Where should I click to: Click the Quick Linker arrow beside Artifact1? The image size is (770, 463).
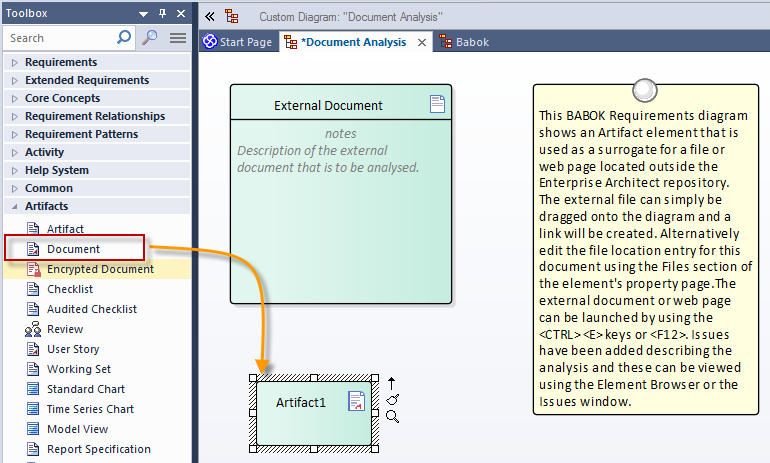click(392, 383)
